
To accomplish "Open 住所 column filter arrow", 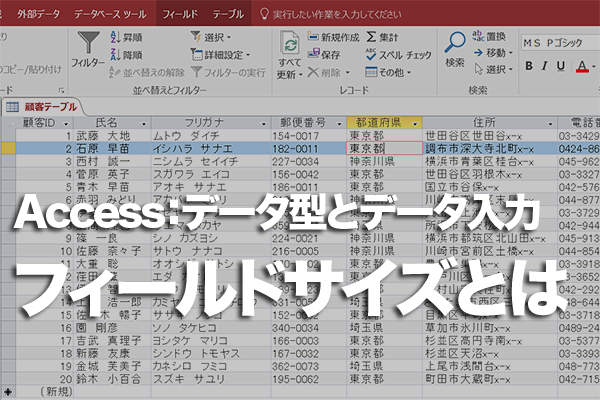I will tap(550, 124).
